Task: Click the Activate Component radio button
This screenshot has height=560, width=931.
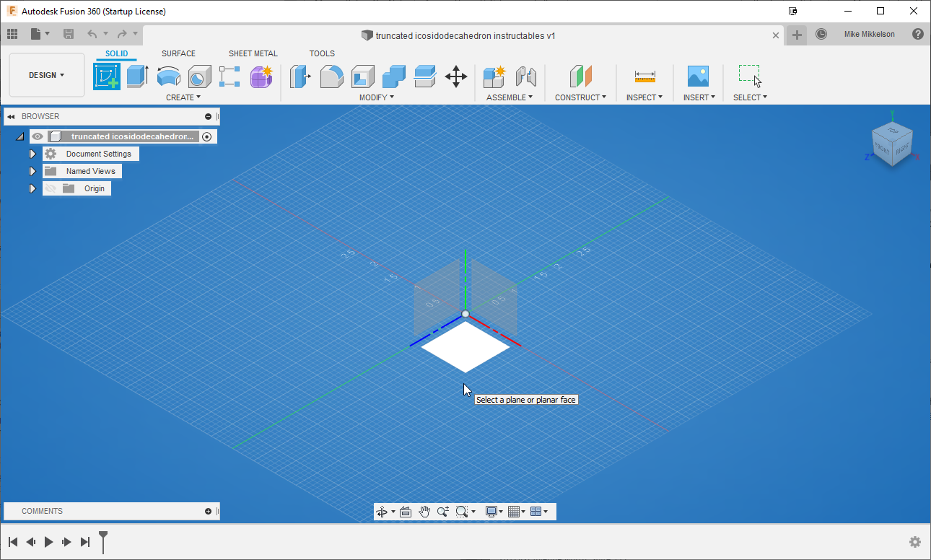Action: tap(208, 136)
